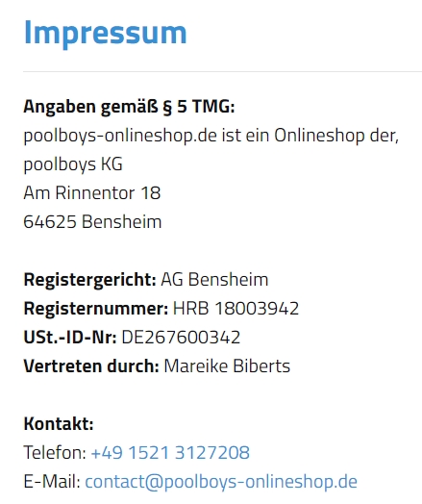The image size is (422, 504).
Task: Click the 'Vertreten durch:' label
Action: (x=91, y=366)
